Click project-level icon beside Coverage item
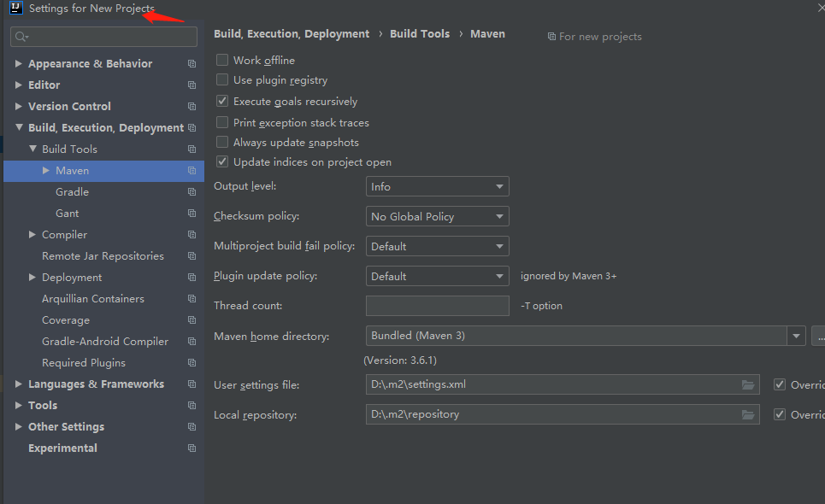 point(192,320)
